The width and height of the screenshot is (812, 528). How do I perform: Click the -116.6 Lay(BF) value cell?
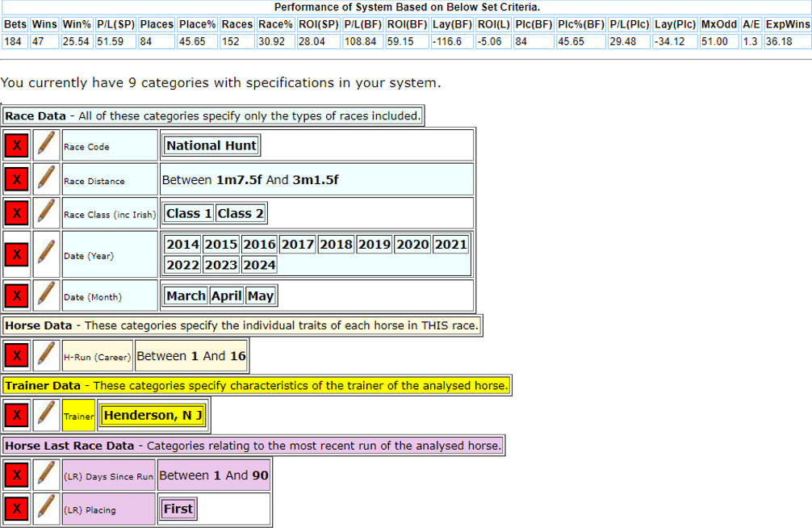coord(453,41)
